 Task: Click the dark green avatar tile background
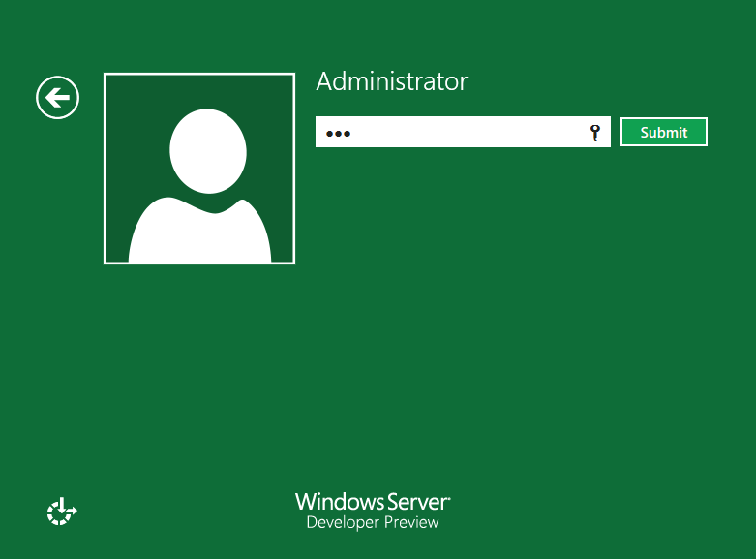click(x=131, y=107)
